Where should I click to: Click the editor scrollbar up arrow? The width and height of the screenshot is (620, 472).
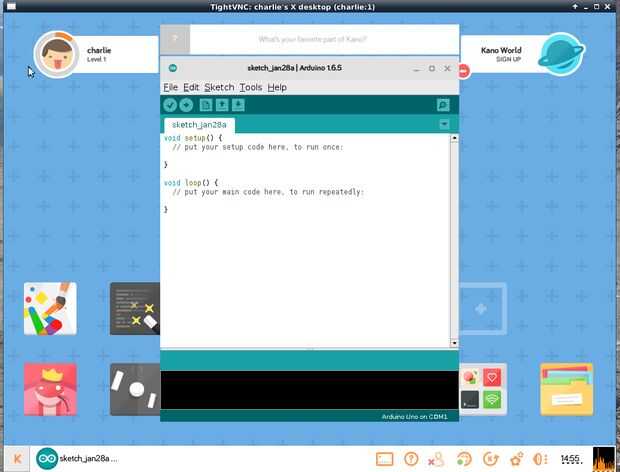pos(454,138)
